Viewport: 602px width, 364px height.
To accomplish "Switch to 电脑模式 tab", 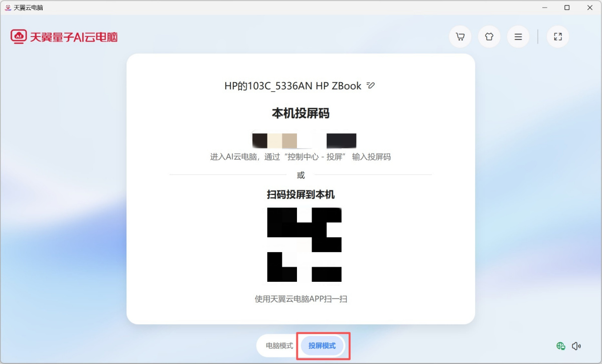I will [279, 346].
